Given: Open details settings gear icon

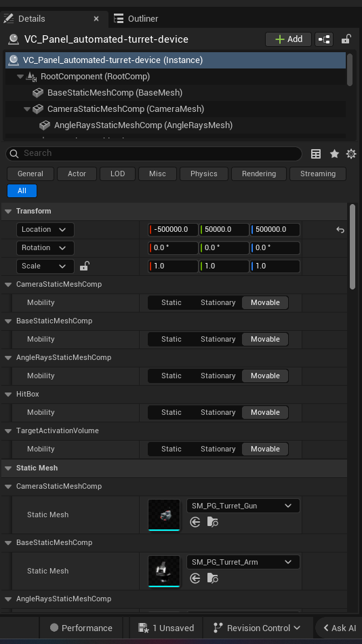Looking at the screenshot, I should point(351,154).
